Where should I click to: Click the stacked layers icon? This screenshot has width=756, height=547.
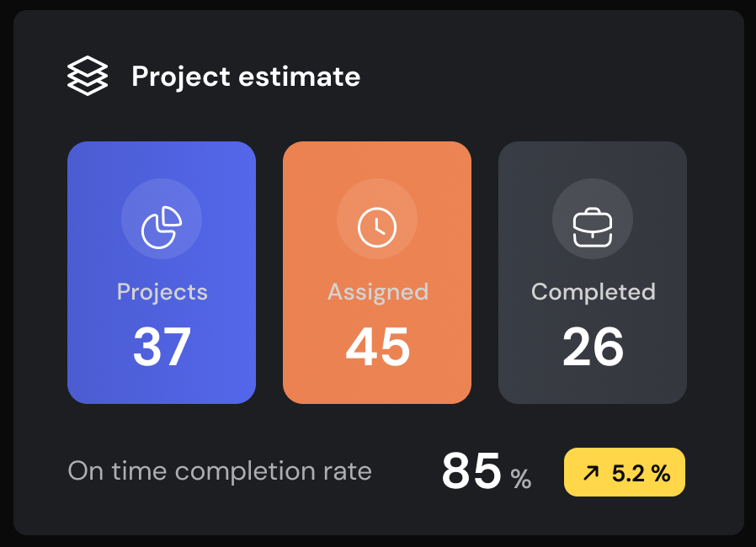click(x=88, y=77)
